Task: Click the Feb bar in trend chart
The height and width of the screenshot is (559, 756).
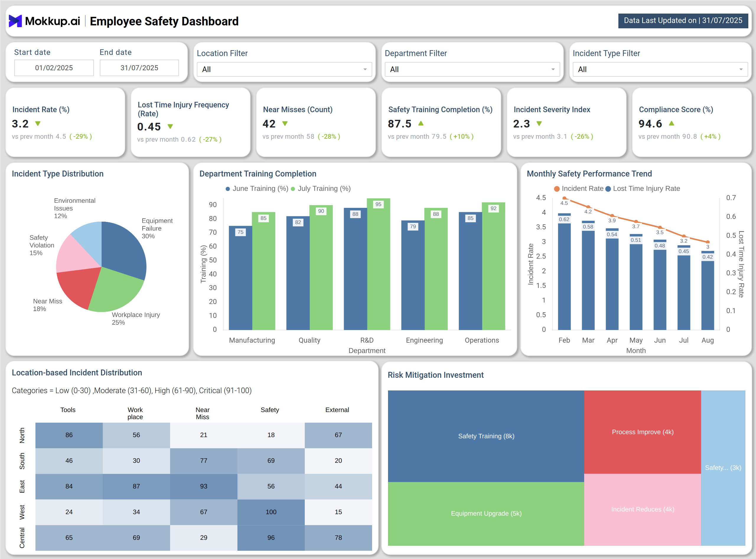Action: [x=564, y=272]
